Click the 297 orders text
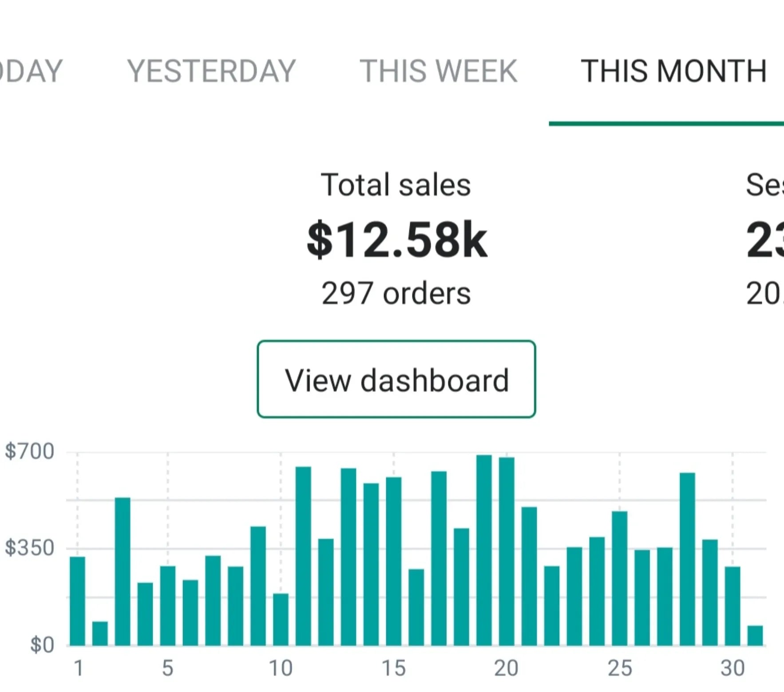Screen dimensions: 784x692 click(x=396, y=294)
